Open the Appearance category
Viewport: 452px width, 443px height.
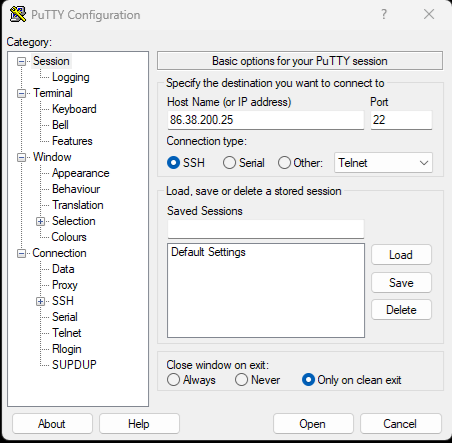[x=81, y=173]
